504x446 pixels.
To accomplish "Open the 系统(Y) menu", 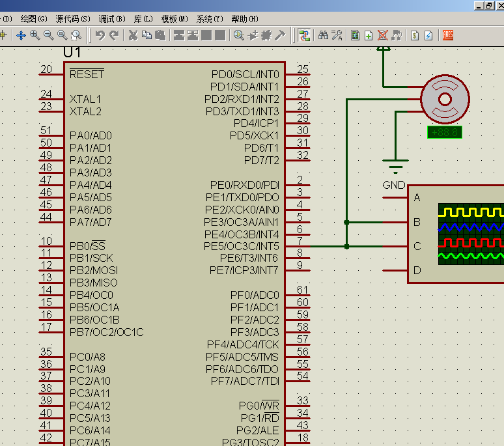I will (x=210, y=19).
